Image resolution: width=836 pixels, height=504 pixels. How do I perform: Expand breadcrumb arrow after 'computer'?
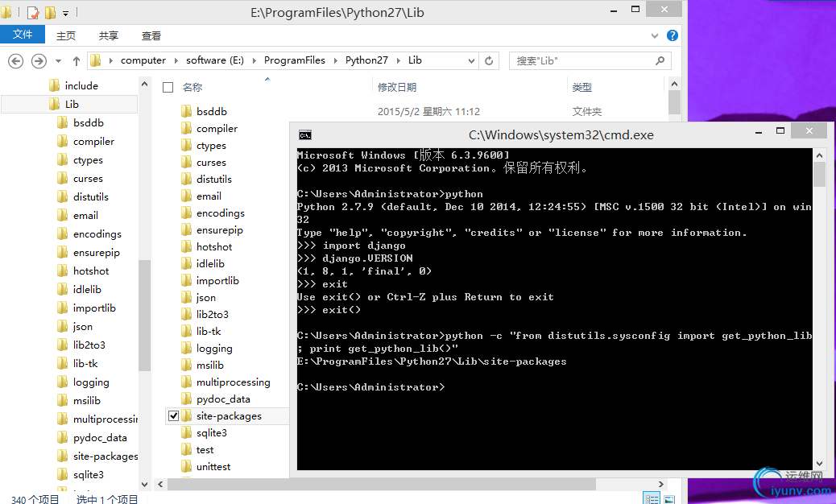[x=176, y=60]
